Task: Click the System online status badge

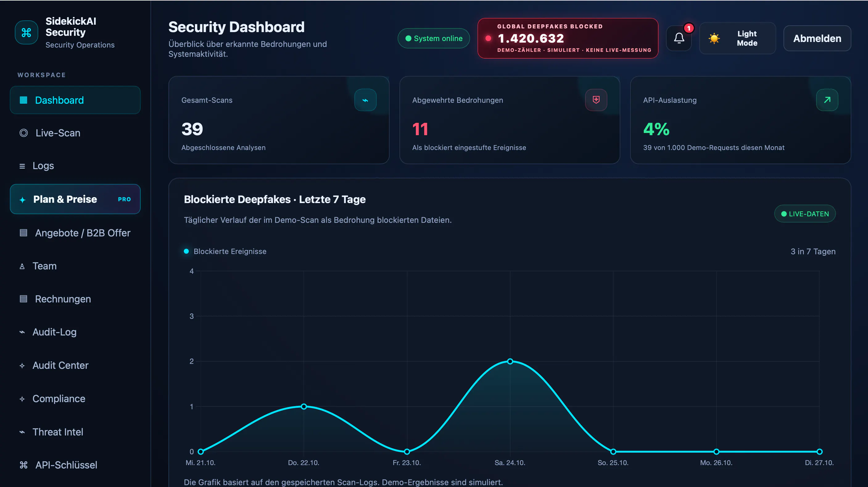Action: pos(434,38)
